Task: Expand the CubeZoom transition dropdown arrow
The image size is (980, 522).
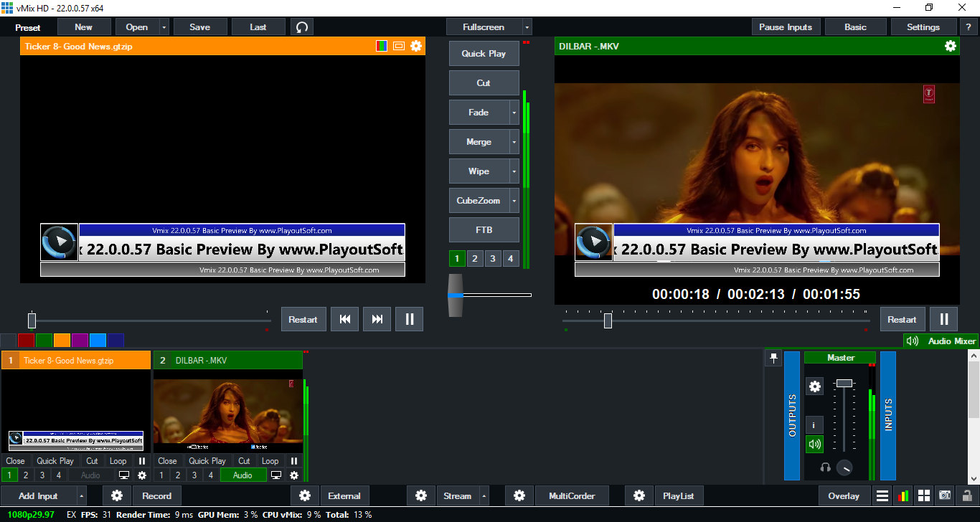Action: (514, 201)
